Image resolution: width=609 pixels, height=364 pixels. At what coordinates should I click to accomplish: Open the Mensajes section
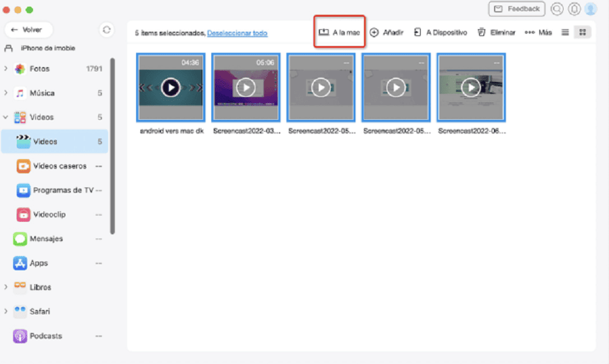coord(47,239)
